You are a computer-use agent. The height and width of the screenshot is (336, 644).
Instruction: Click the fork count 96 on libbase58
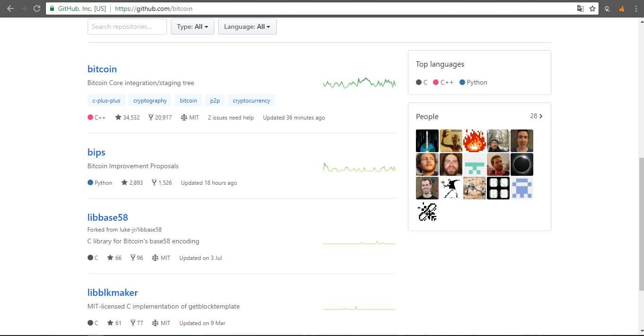[137, 258]
